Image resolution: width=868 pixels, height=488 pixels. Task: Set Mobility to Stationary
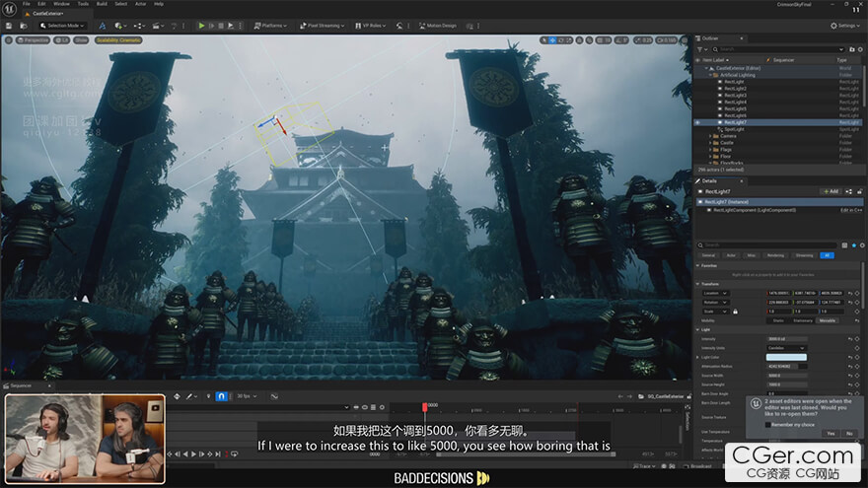tap(803, 320)
